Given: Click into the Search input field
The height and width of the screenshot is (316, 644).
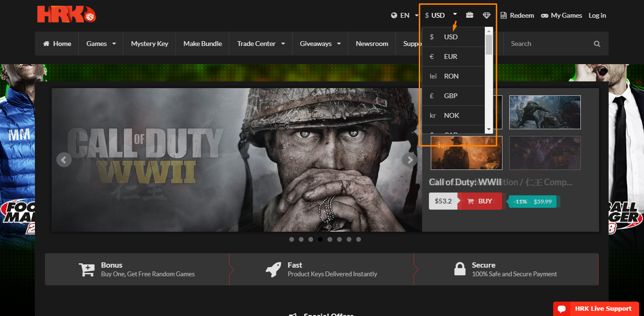Looking at the screenshot, I should 547,44.
